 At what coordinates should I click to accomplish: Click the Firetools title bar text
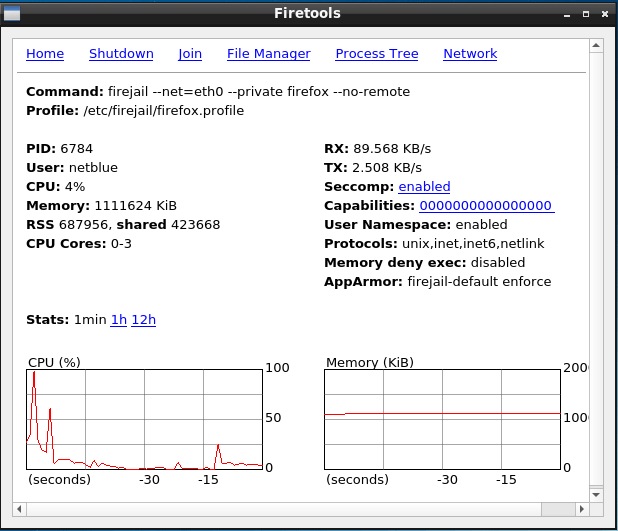coord(307,13)
